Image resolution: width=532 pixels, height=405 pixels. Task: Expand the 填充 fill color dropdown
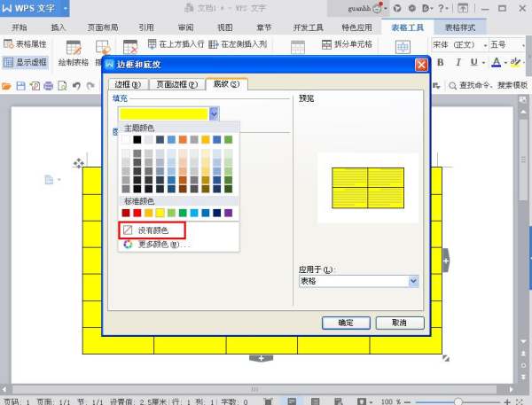click(x=215, y=113)
